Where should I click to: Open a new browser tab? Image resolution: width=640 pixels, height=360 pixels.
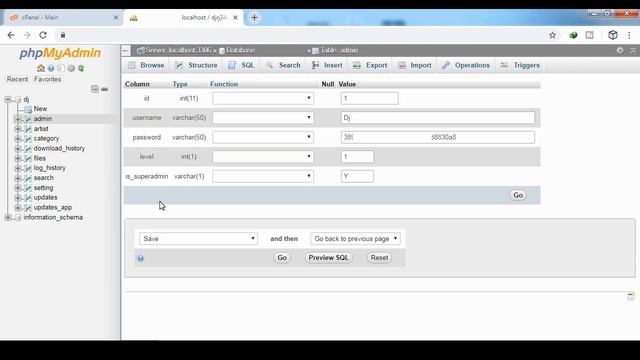(x=254, y=18)
